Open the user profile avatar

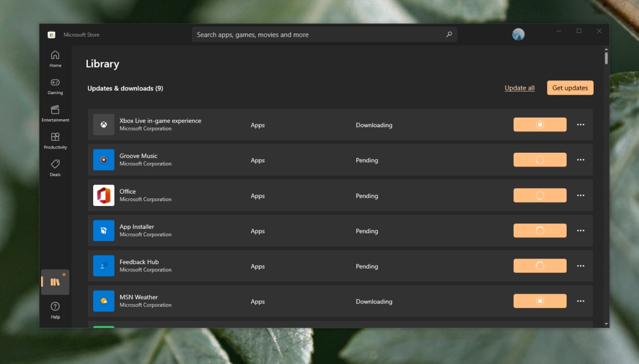pyautogui.click(x=518, y=35)
